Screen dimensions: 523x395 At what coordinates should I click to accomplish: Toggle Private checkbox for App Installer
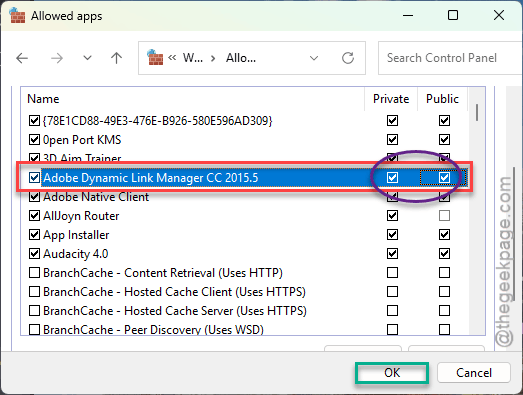pyautogui.click(x=392, y=235)
